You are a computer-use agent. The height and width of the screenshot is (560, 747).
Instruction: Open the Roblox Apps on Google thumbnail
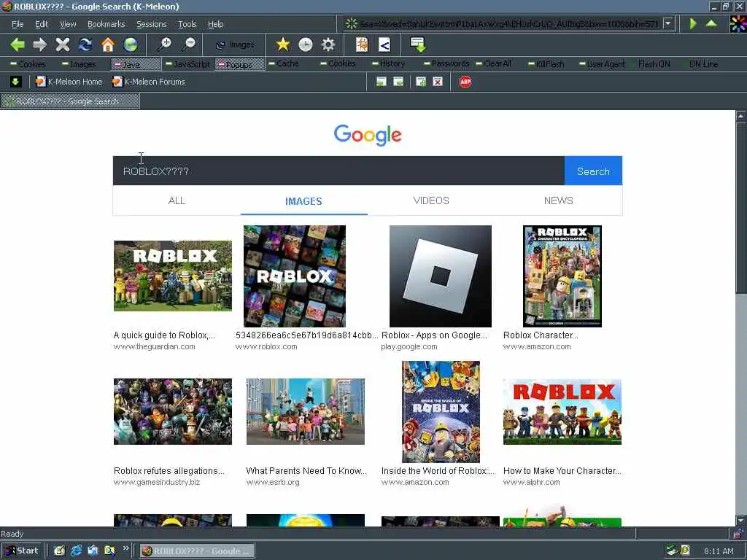pos(440,276)
